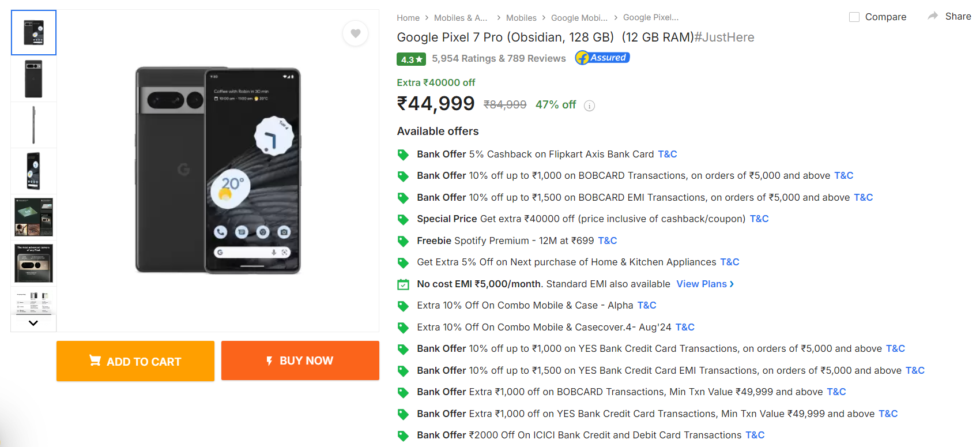Tick the Compare checkbox
Screen dimensions: 980x447
(x=854, y=17)
